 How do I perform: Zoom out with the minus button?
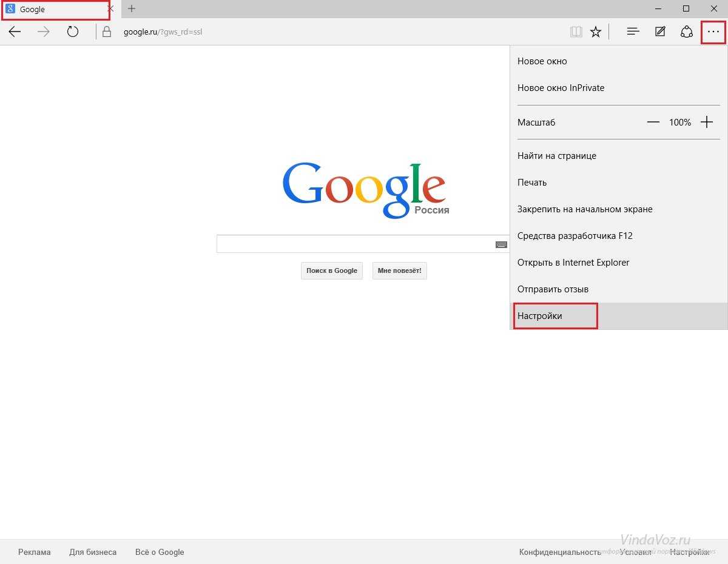653,123
